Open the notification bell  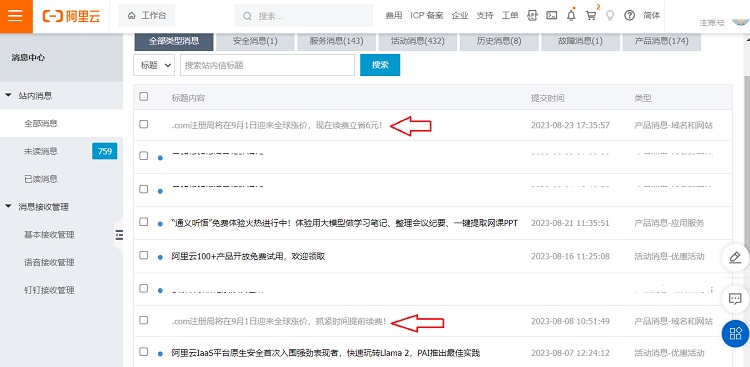571,15
